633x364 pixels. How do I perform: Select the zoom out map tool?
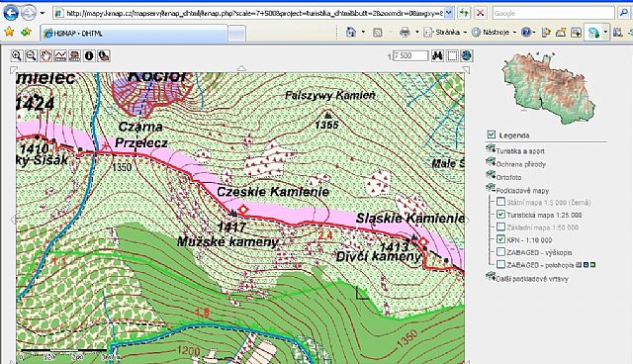point(31,55)
